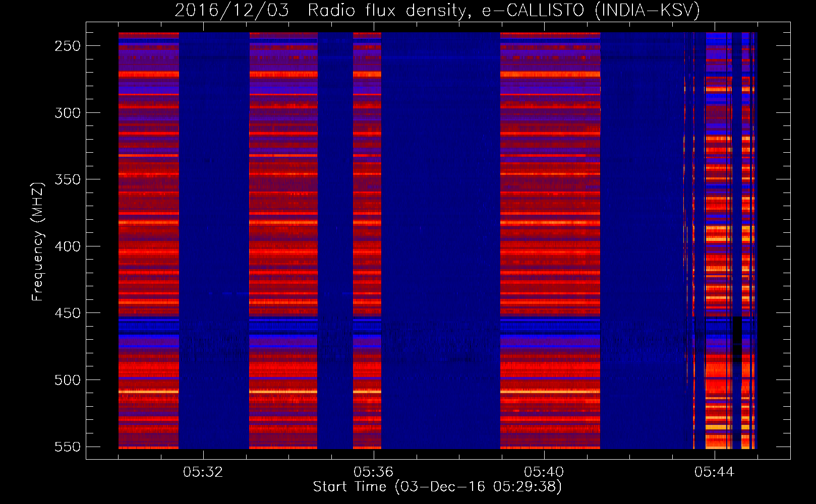Click the plot title '2016/12/03 Radio flux density'
The height and width of the screenshot is (504, 816).
coord(437,10)
